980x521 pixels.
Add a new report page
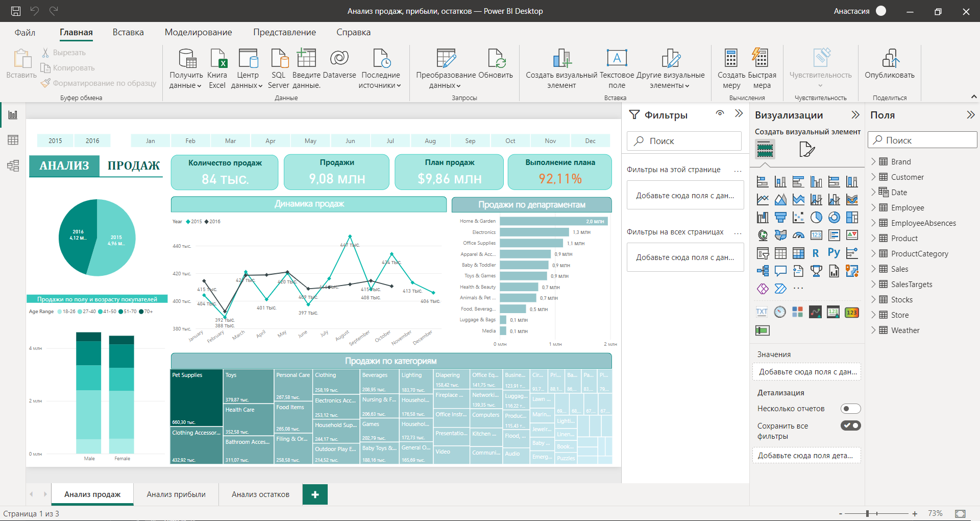click(315, 494)
